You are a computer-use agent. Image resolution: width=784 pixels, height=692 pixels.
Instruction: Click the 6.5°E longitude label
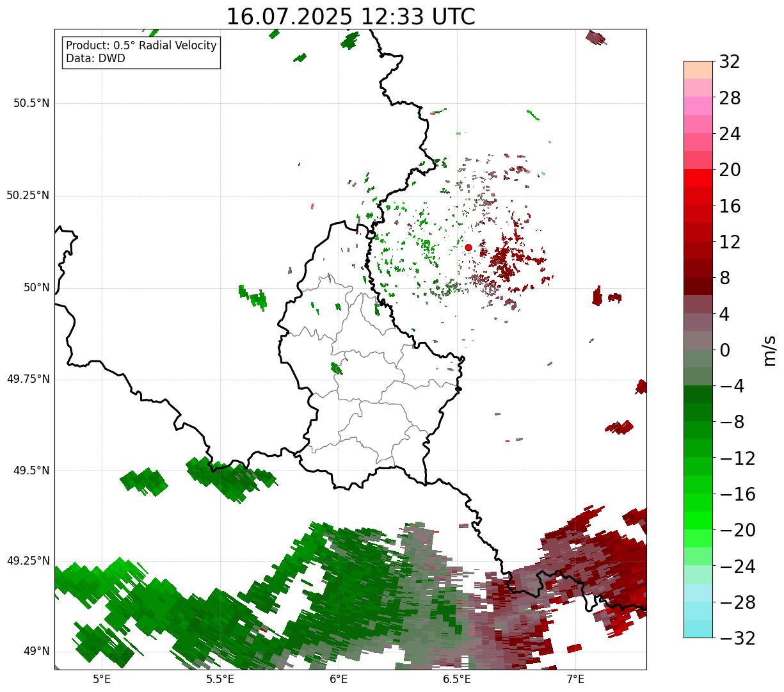[457, 679]
